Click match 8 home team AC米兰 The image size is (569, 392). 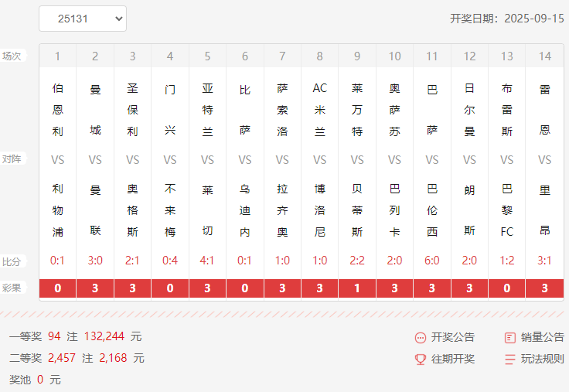click(320, 110)
